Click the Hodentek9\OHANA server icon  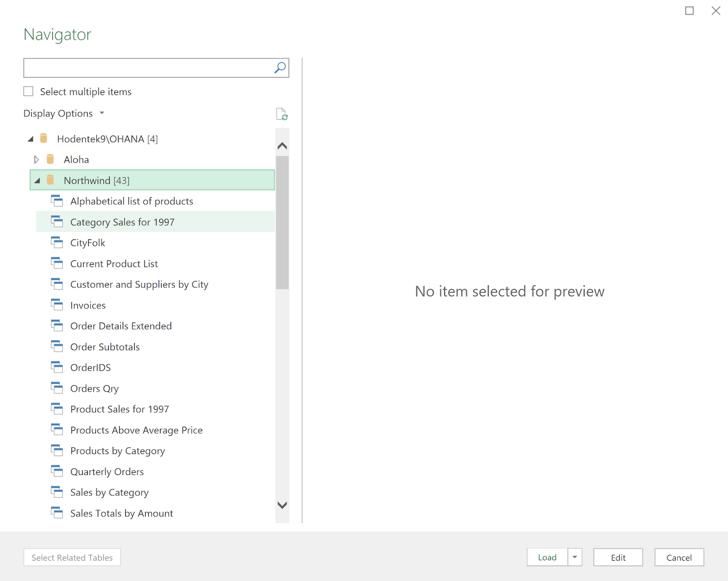pos(44,139)
